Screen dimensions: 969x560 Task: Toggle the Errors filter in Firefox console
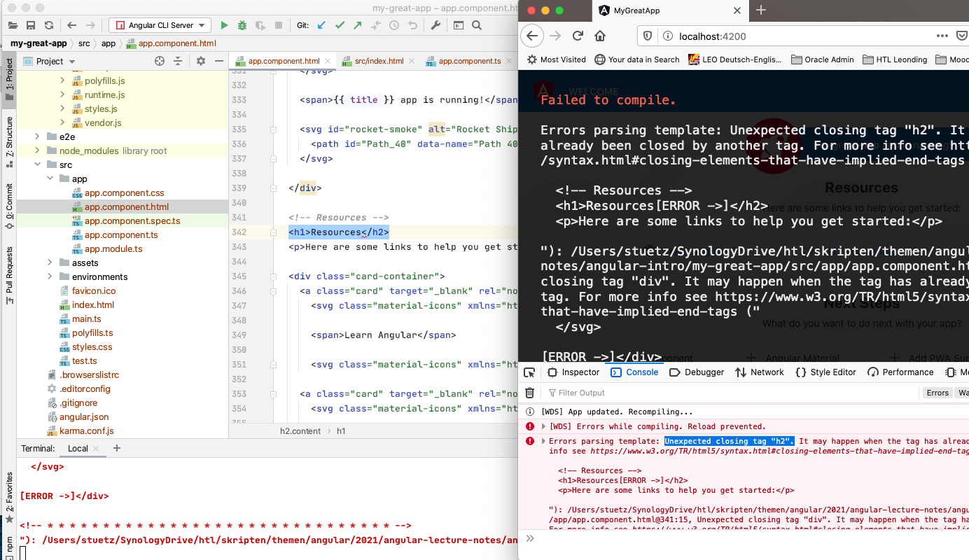click(937, 393)
